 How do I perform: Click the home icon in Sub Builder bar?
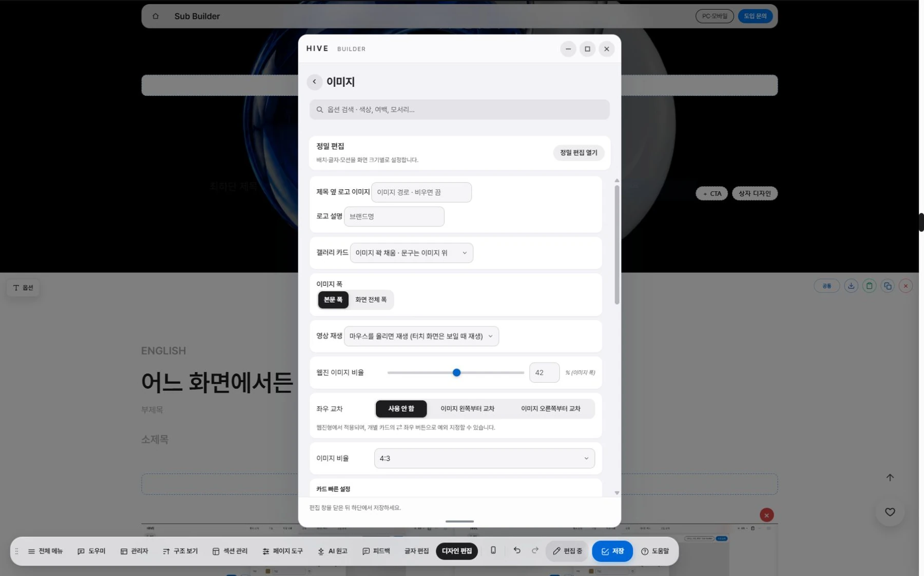tap(156, 16)
